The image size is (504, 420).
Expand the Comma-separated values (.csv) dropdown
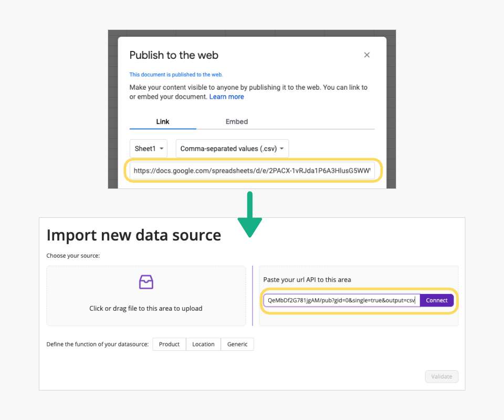coord(232,149)
